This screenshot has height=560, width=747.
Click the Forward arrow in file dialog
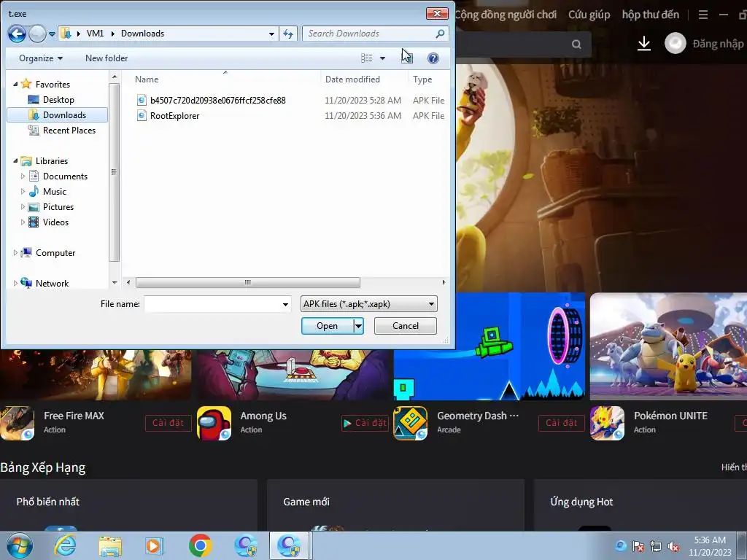coord(37,34)
